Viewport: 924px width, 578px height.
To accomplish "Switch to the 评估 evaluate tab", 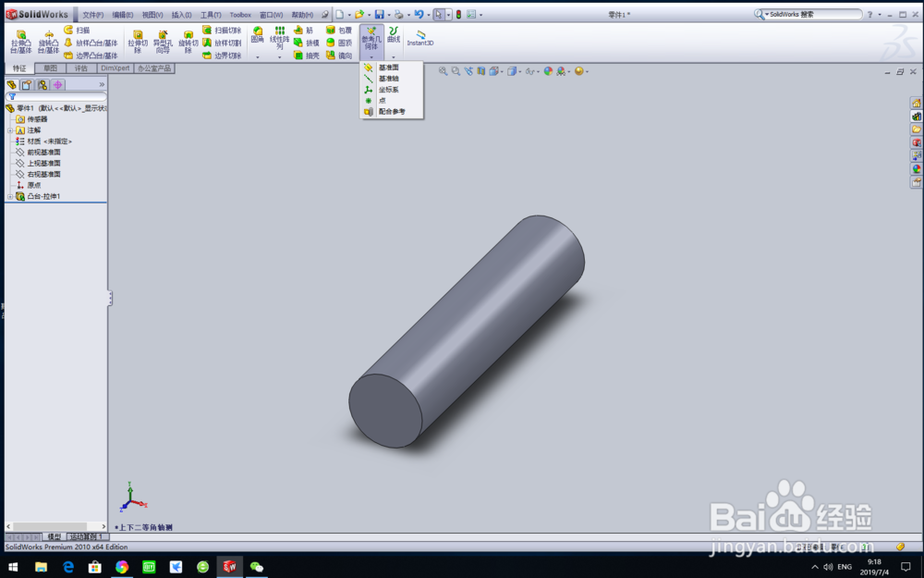I will coord(80,68).
